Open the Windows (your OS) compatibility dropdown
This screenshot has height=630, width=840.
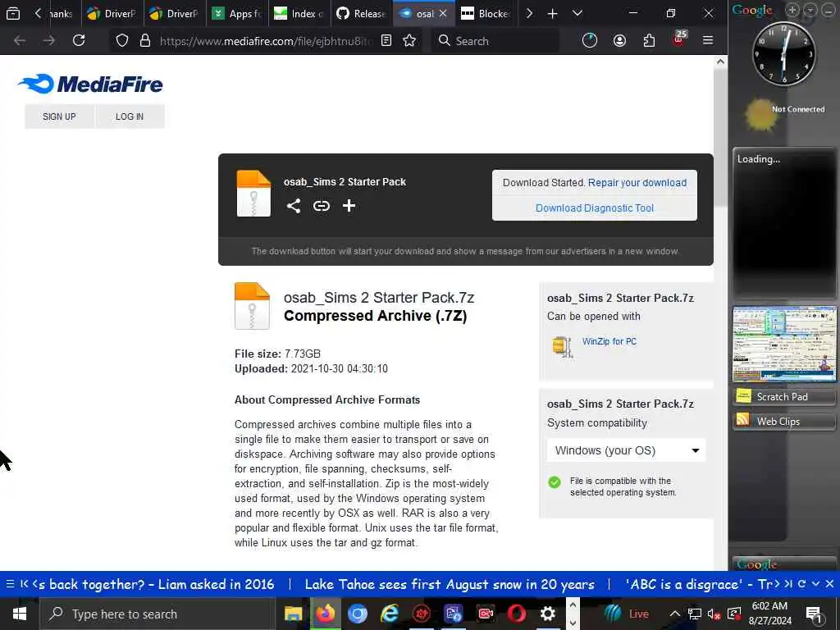click(626, 450)
